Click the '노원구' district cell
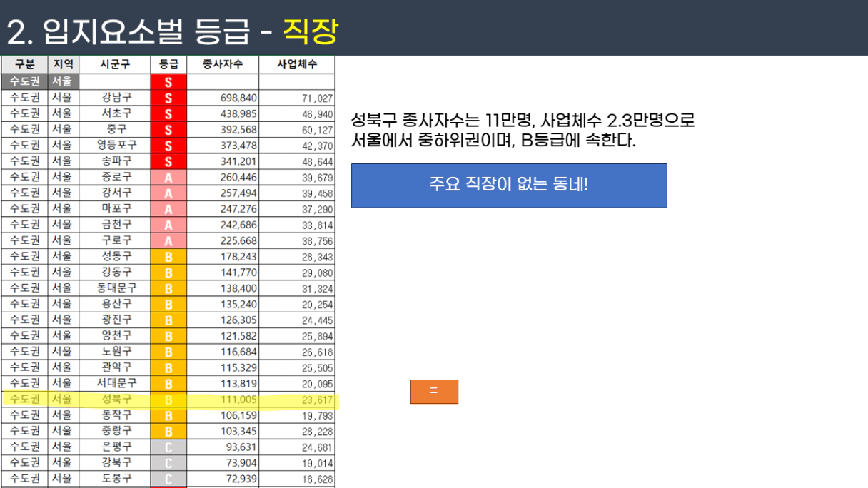This screenshot has width=868, height=488. click(x=116, y=351)
